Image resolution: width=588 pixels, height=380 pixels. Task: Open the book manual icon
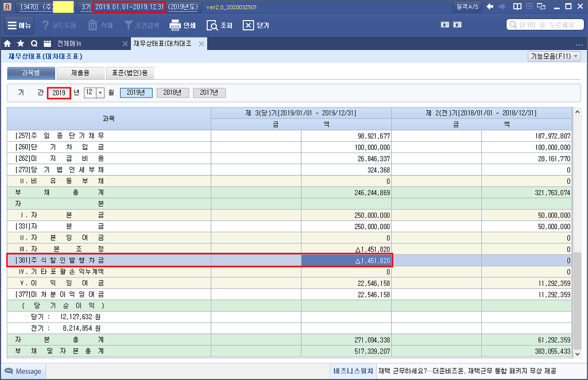(517, 7)
